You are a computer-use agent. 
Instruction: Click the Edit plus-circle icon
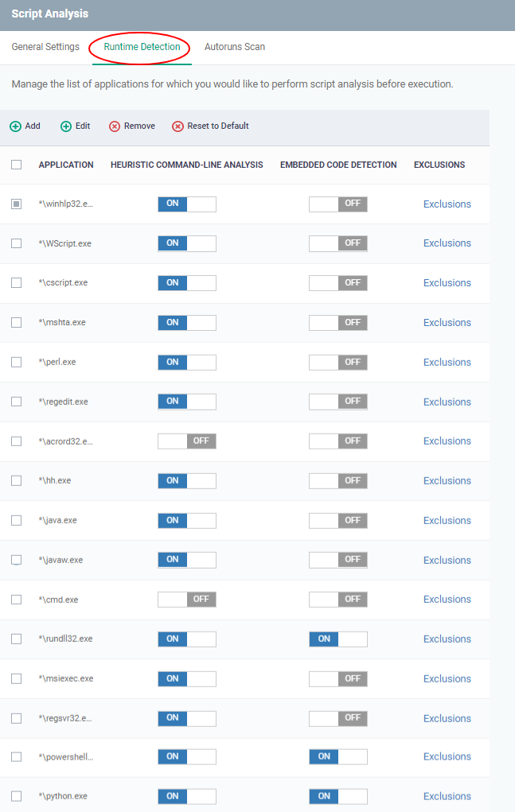[x=66, y=126]
